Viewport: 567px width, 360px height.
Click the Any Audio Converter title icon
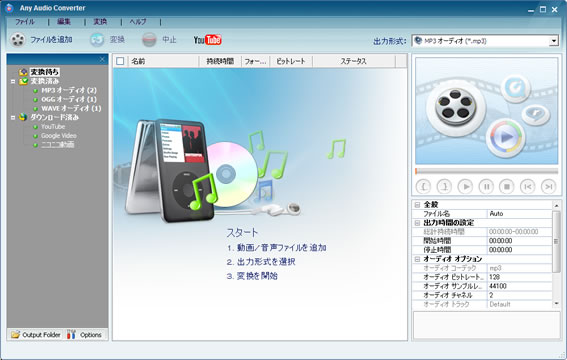click(x=9, y=8)
